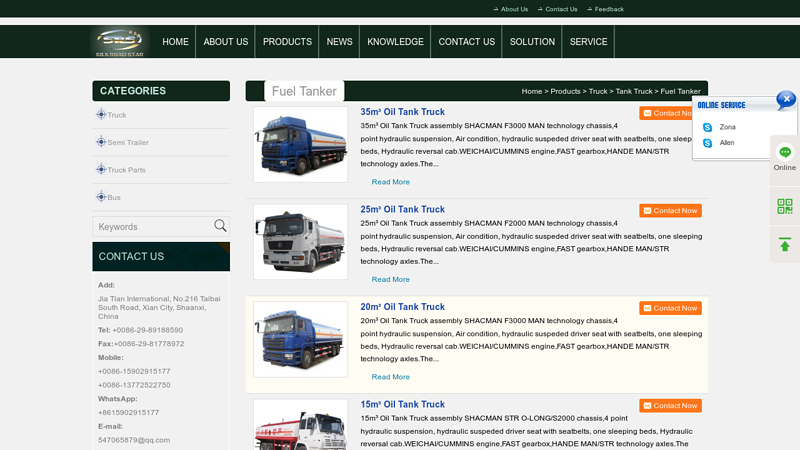The width and height of the screenshot is (800, 450).
Task: Click the Semi Trailer bullet icon
Action: click(x=101, y=142)
